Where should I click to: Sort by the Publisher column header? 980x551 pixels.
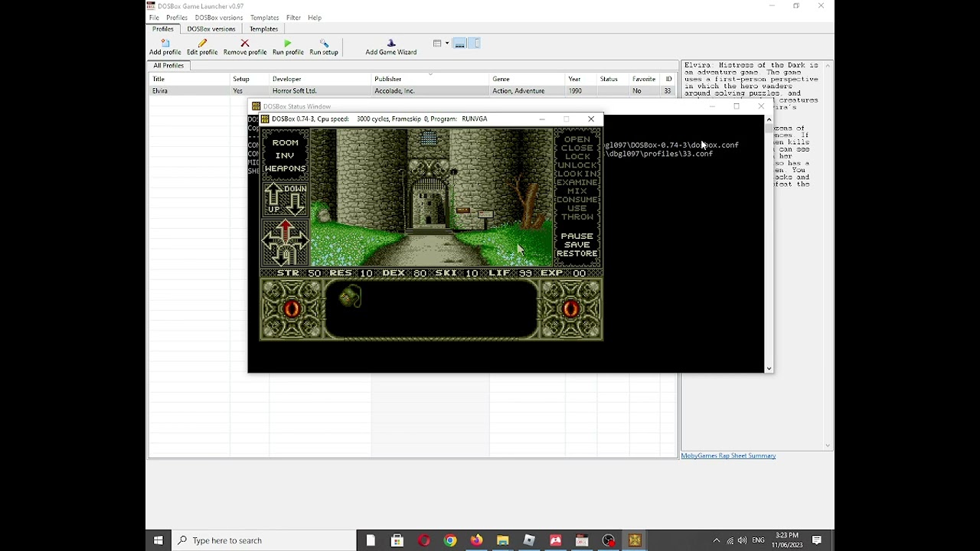pyautogui.click(x=430, y=79)
